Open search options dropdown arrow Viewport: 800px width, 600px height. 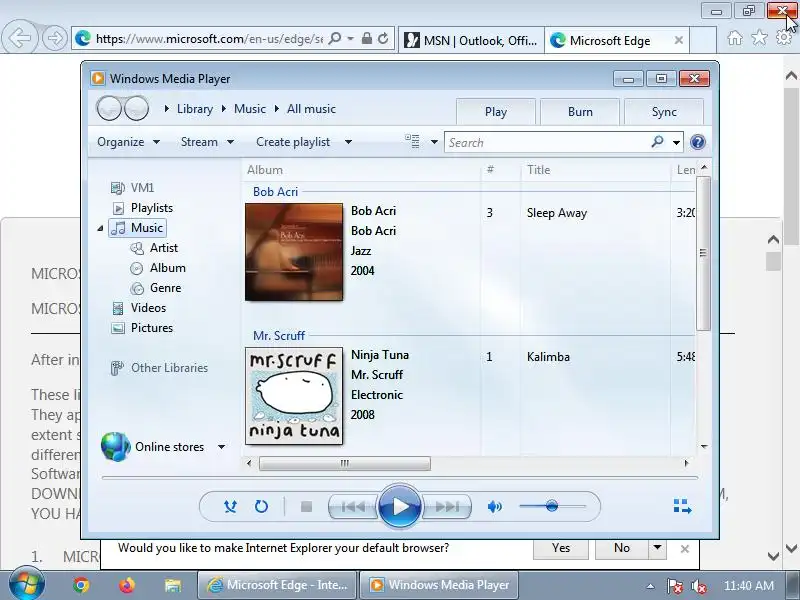676,142
